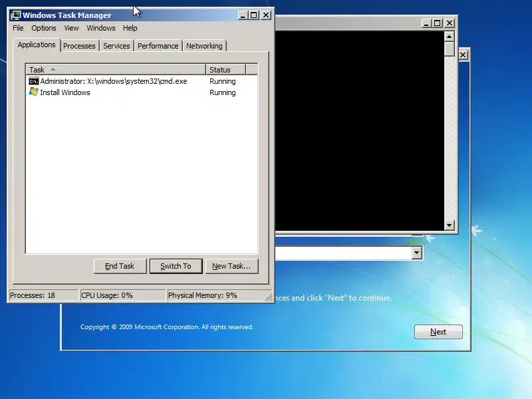Switch to the Services tab
532x399 pixels.
point(116,46)
